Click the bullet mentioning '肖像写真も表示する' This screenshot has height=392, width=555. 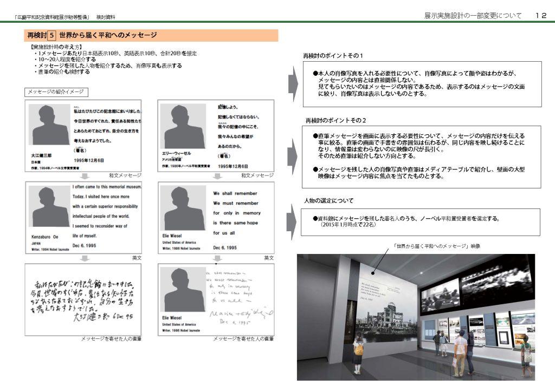tap(108, 66)
